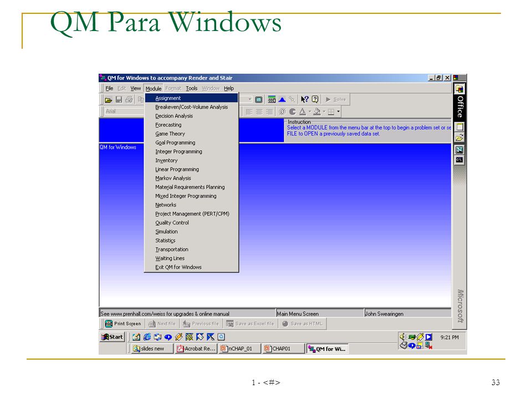This screenshot has width=532, height=399.
Task: Click the Save diskette icon in toolbar
Action: [119, 99]
